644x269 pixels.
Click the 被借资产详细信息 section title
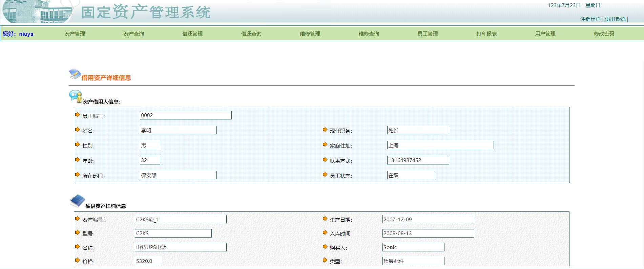pyautogui.click(x=105, y=206)
